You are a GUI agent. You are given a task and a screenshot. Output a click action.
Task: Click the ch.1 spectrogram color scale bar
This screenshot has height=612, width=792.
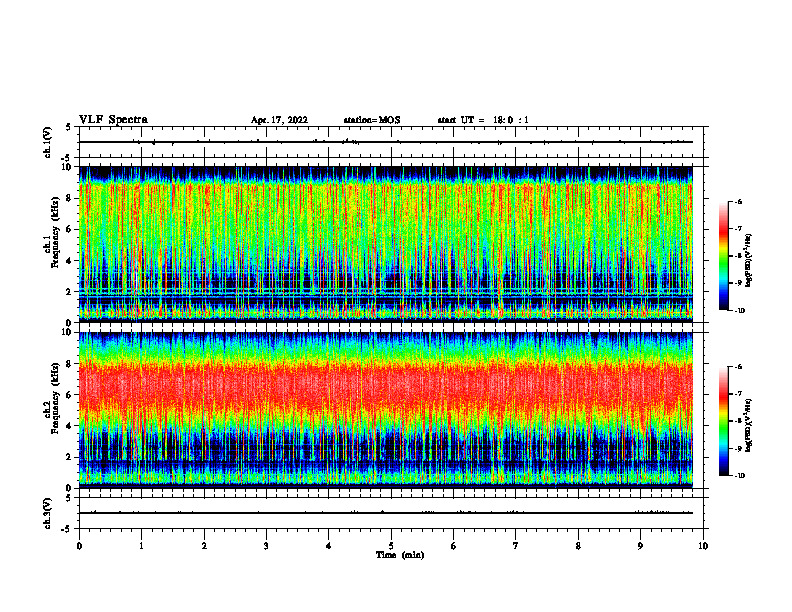(x=723, y=256)
